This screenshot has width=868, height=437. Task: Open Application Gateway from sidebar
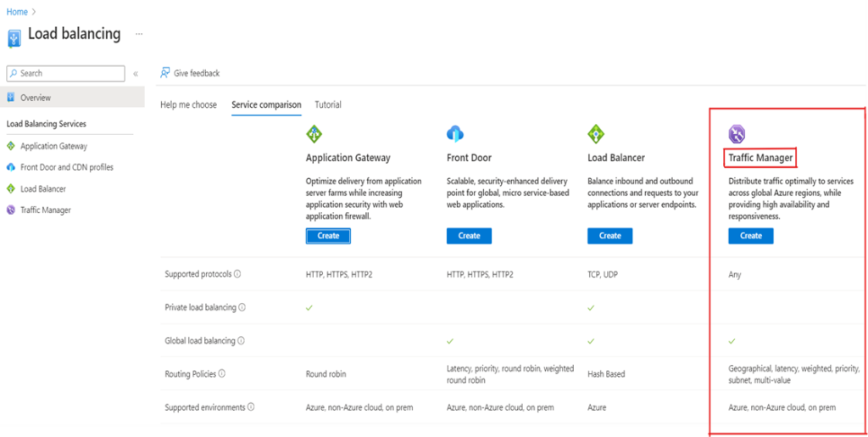(x=53, y=146)
